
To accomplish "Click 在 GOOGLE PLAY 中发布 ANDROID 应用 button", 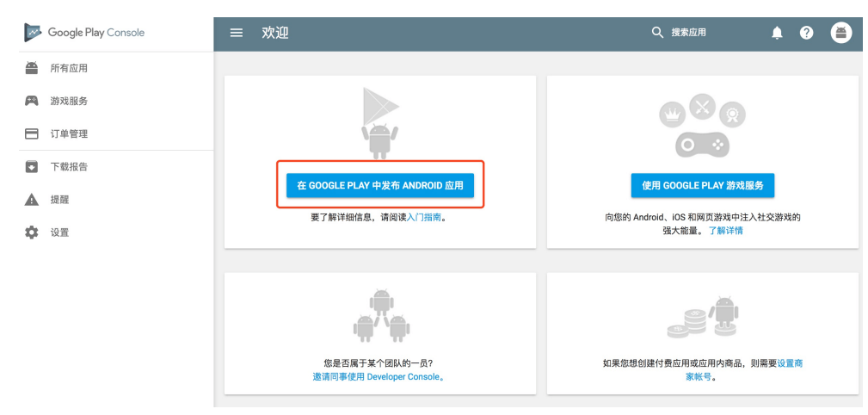I will pyautogui.click(x=379, y=185).
